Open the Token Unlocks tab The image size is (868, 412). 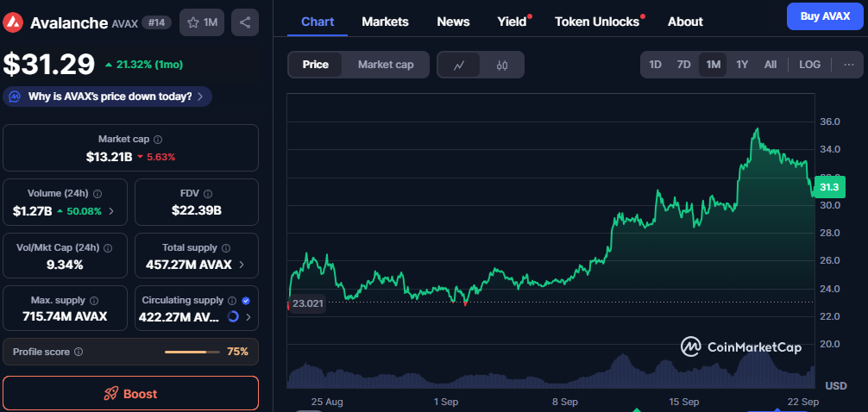coord(597,22)
